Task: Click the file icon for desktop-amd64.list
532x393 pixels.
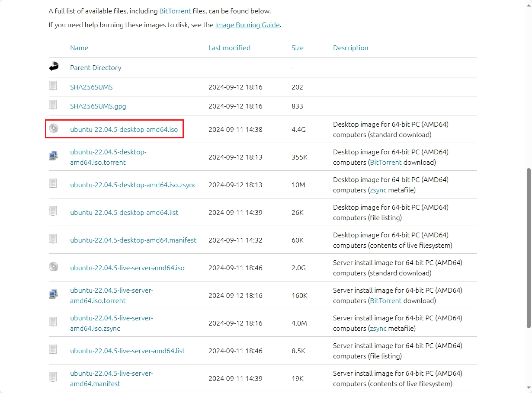Action: click(53, 211)
